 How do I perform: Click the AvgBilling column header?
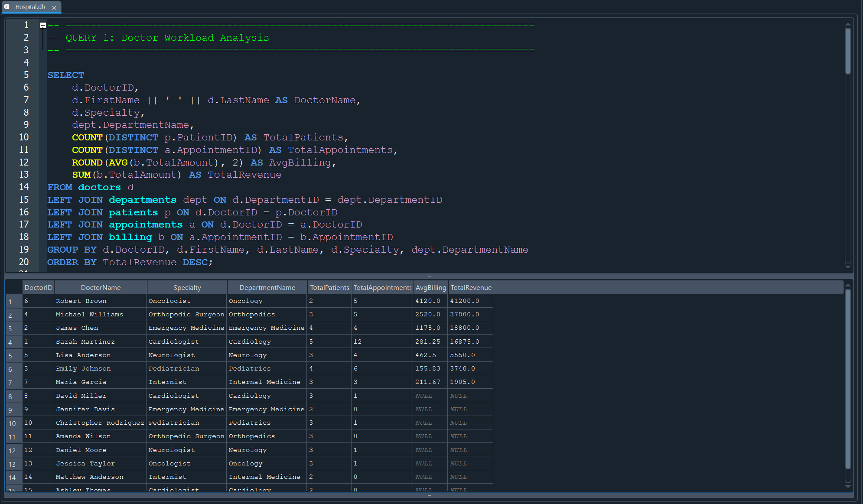(x=430, y=287)
